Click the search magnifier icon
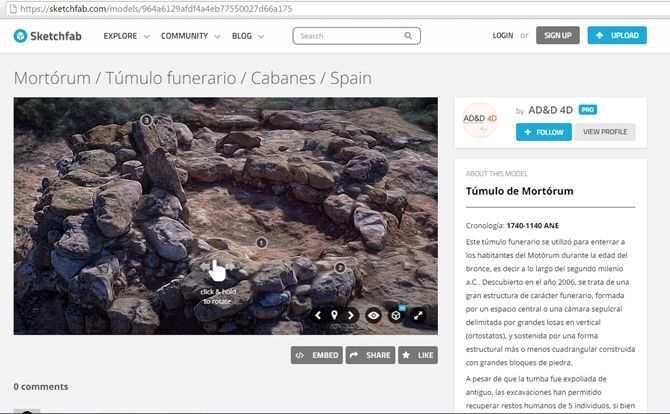670x414 pixels. point(409,36)
